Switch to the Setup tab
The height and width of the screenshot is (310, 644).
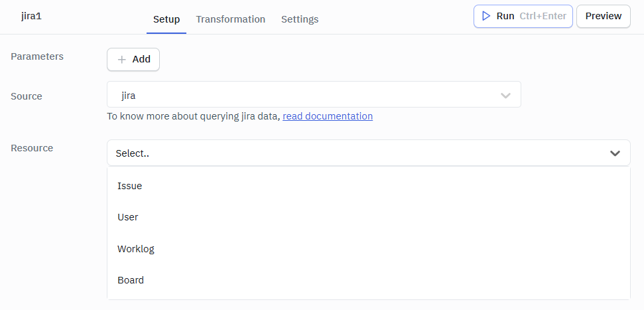click(166, 19)
